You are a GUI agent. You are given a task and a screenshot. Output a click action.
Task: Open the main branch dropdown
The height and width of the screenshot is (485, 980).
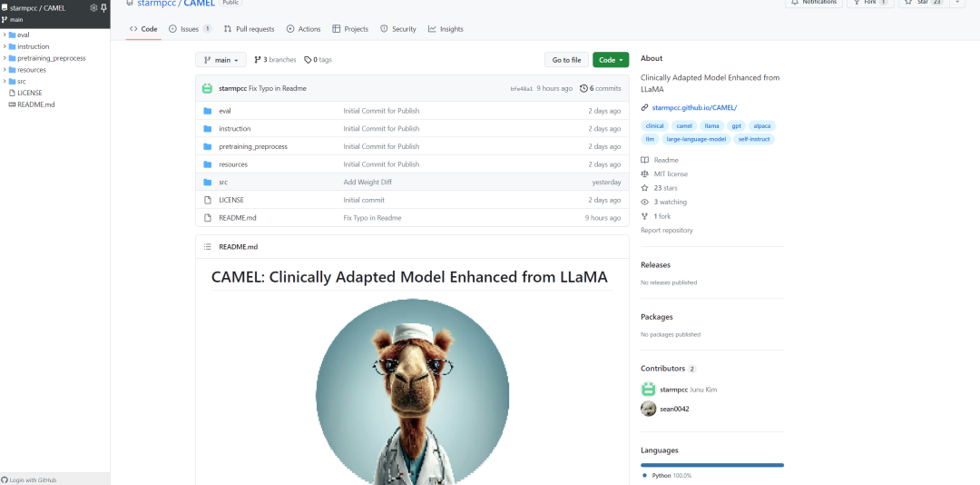[x=220, y=60]
